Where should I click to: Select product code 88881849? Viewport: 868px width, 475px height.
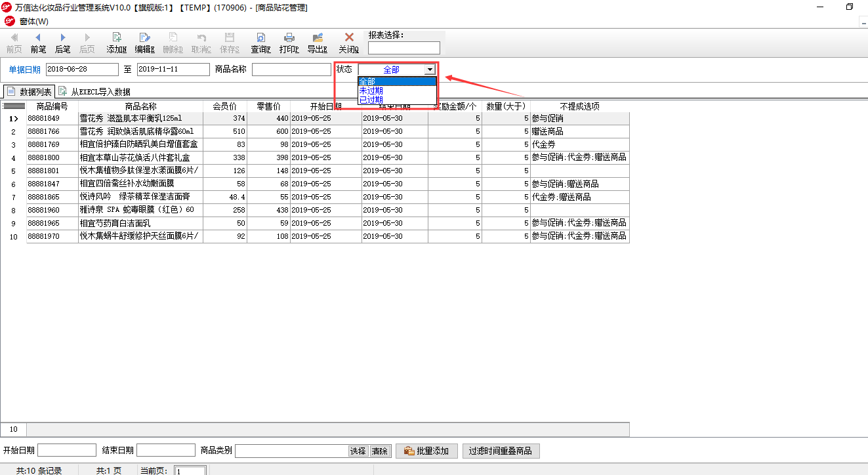[x=52, y=119]
